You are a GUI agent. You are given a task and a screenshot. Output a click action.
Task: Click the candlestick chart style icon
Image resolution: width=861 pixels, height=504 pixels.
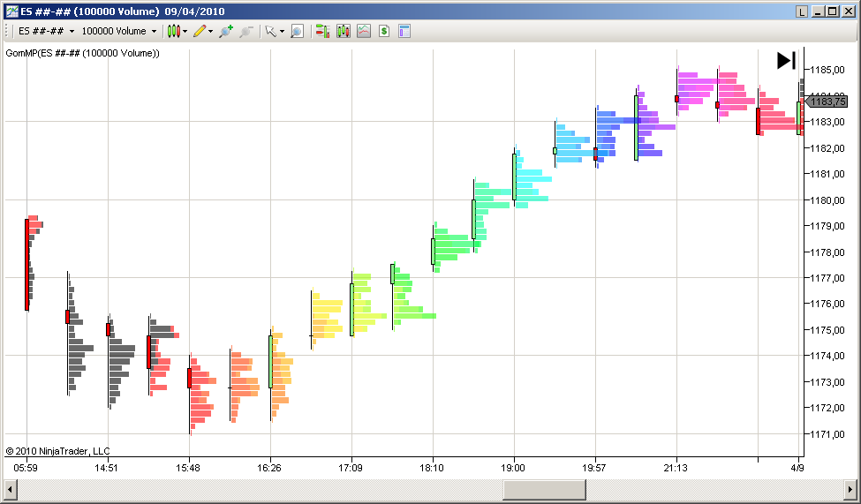click(x=173, y=31)
